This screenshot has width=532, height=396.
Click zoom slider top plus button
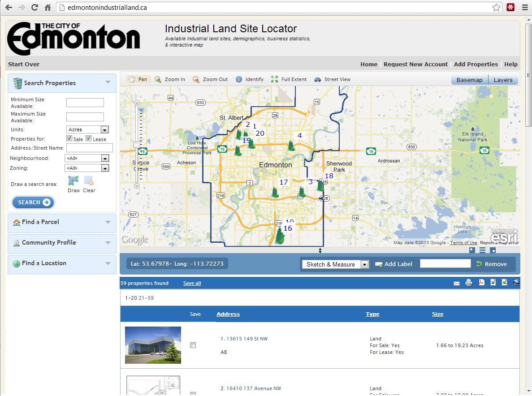click(x=137, y=103)
